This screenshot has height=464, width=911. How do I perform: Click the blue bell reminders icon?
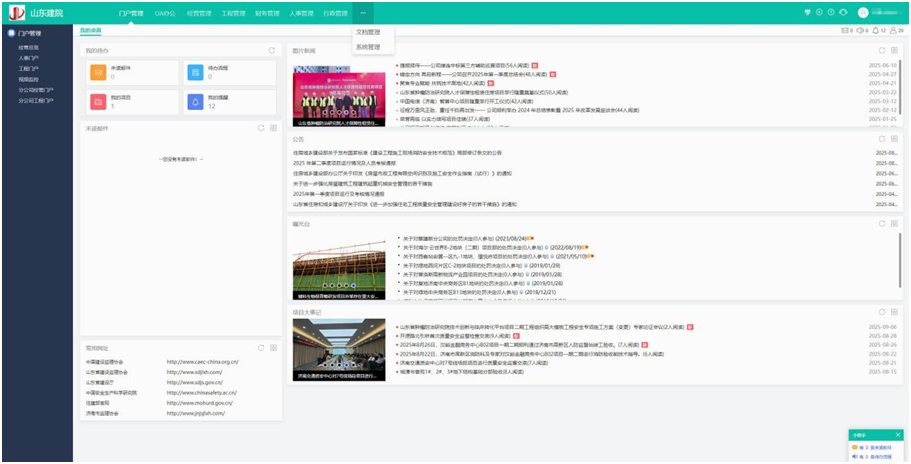pyautogui.click(x=195, y=101)
